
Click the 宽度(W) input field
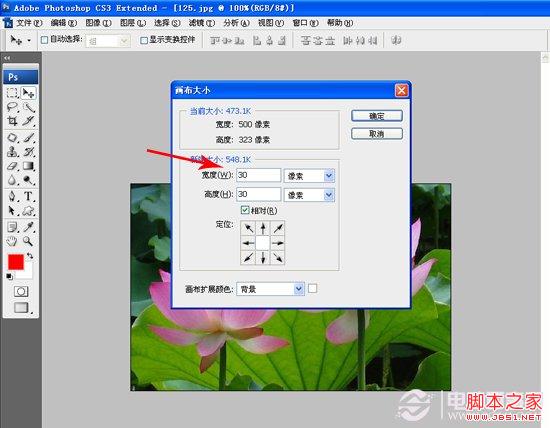259,175
